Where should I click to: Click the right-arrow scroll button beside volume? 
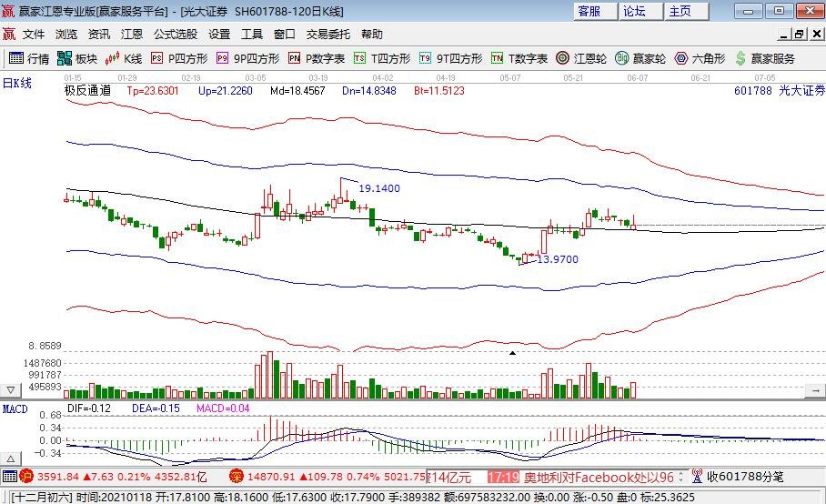click(x=815, y=390)
